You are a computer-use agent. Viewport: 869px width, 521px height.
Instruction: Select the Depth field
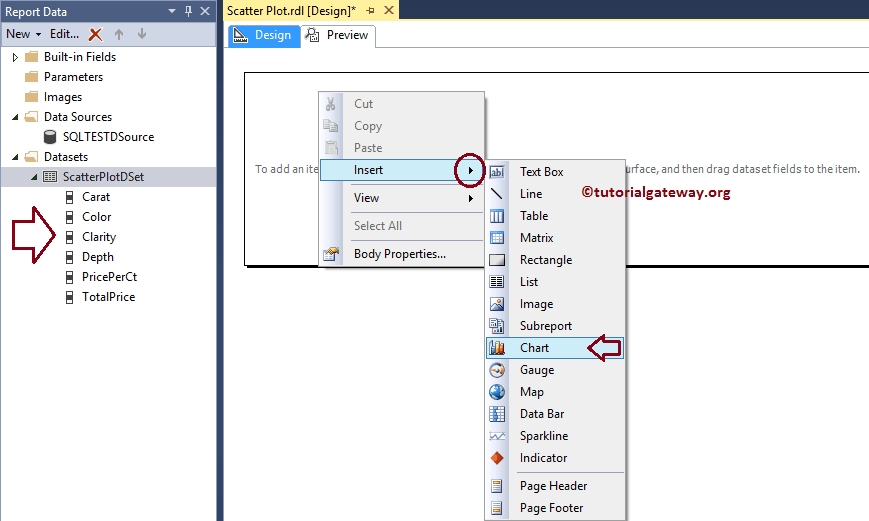98,257
